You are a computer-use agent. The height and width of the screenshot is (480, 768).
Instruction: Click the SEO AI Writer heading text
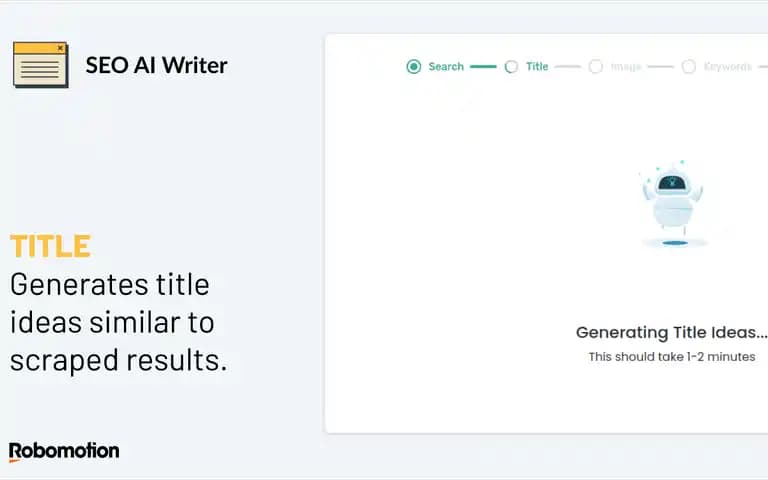coord(156,65)
